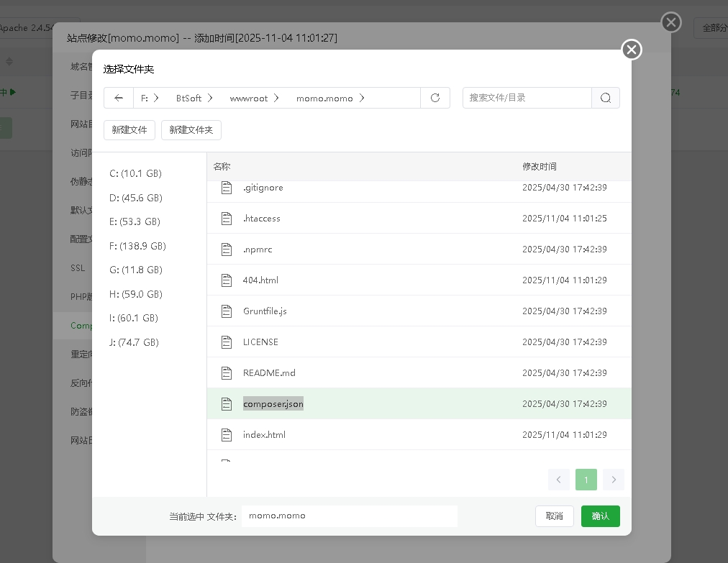Click the LICENSE file icon
This screenshot has width=728, height=563.
pos(227,342)
